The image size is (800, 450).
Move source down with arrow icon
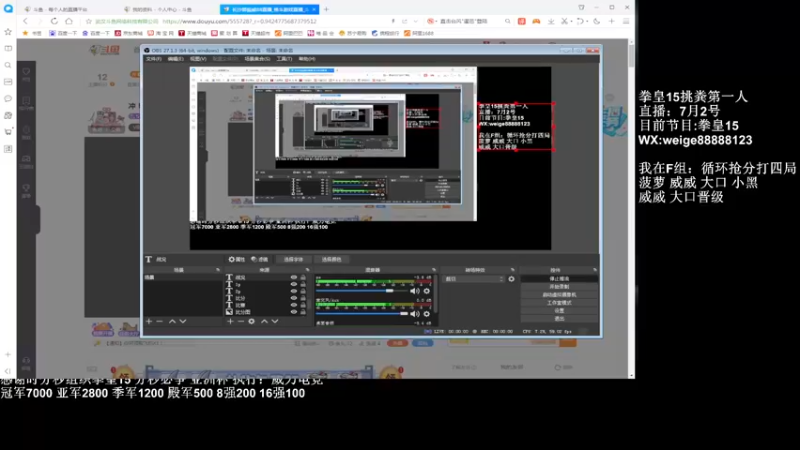point(275,321)
